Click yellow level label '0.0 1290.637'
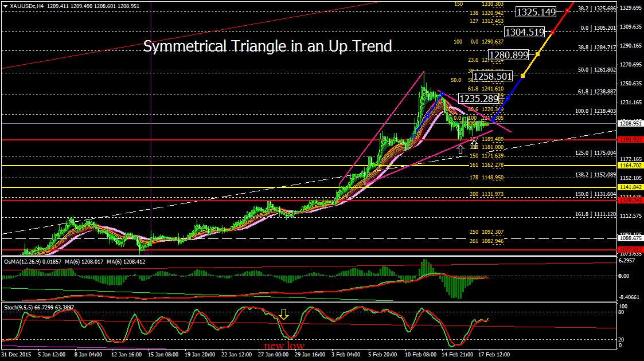This screenshot has height=361, width=644. 487,42
